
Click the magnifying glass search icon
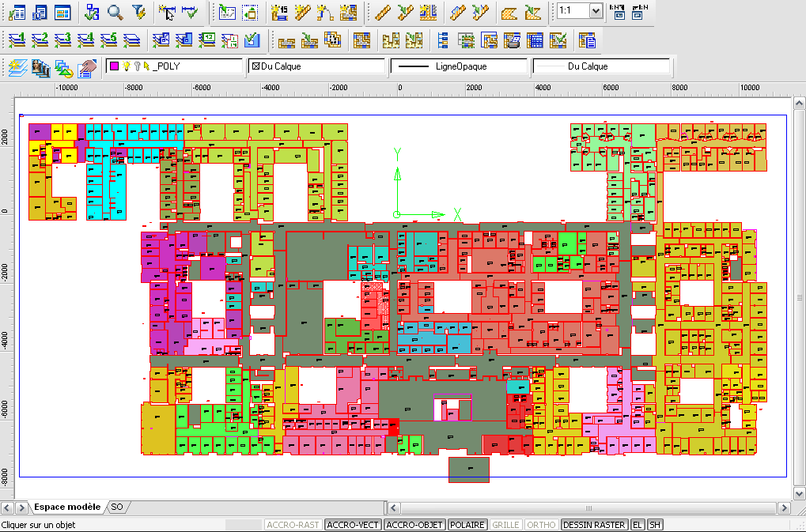116,12
